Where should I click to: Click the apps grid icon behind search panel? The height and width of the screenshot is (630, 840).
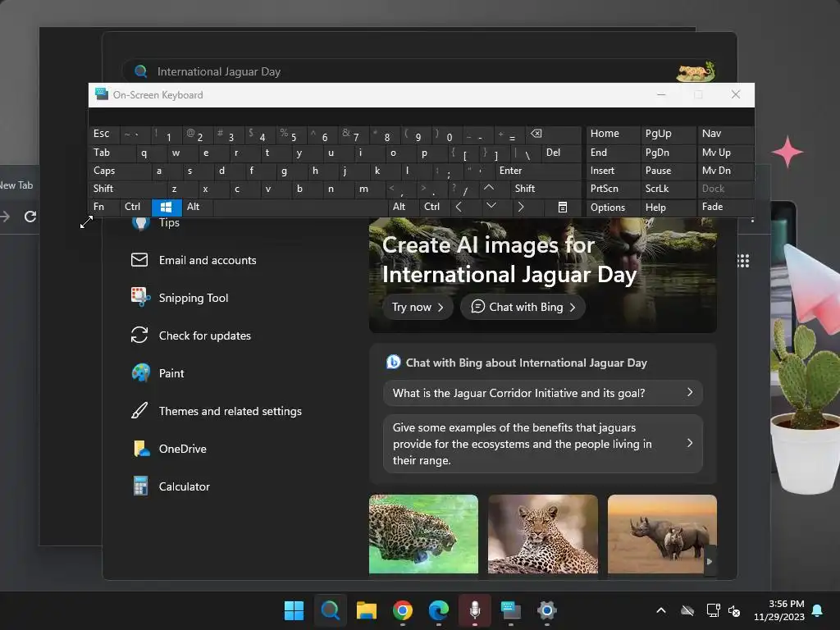pos(743,261)
